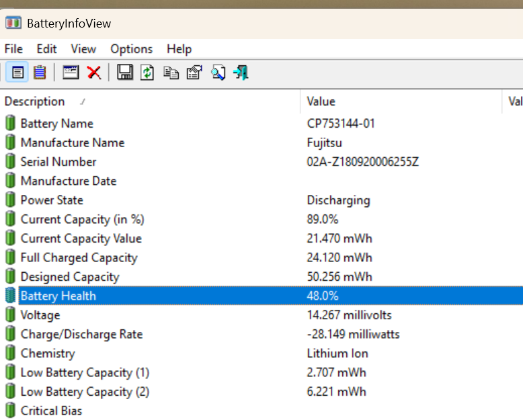Select the Designed Capacity row label
This screenshot has width=523, height=420.
click(x=70, y=277)
